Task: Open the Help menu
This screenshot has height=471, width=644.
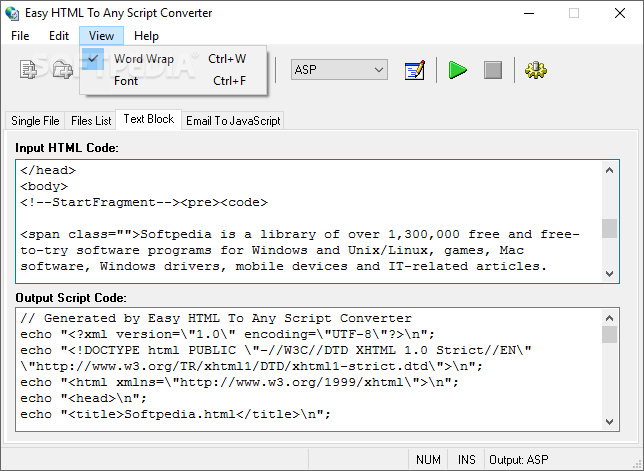Action: pyautogui.click(x=146, y=36)
